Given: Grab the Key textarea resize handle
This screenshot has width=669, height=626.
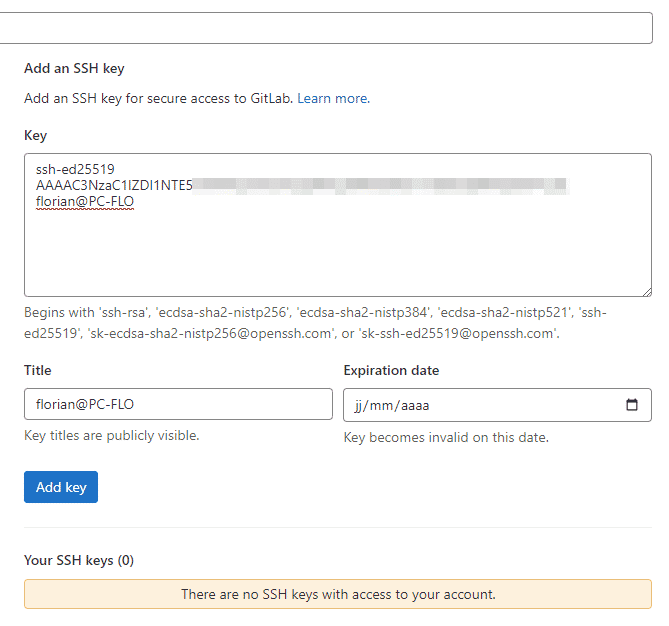Looking at the screenshot, I should click(x=646, y=291).
